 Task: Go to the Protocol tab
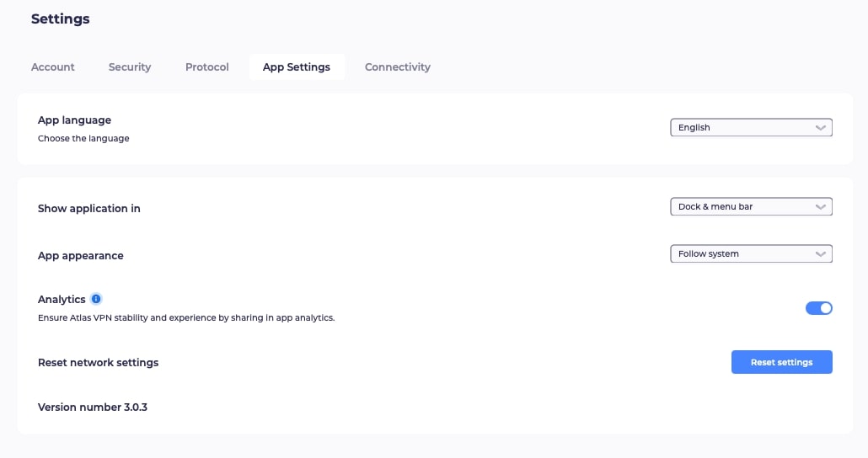(x=207, y=67)
